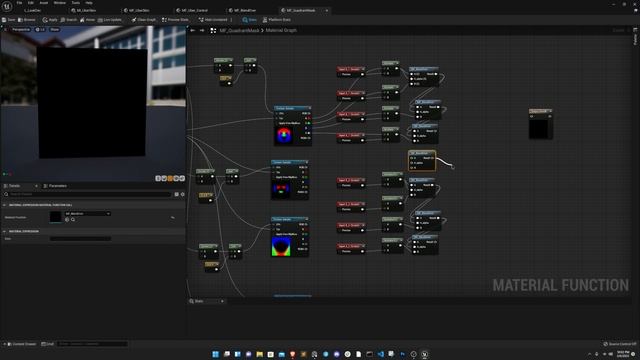
Task: Click the MF_QuadrantMask breadcrumb
Action: pyautogui.click(x=239, y=30)
